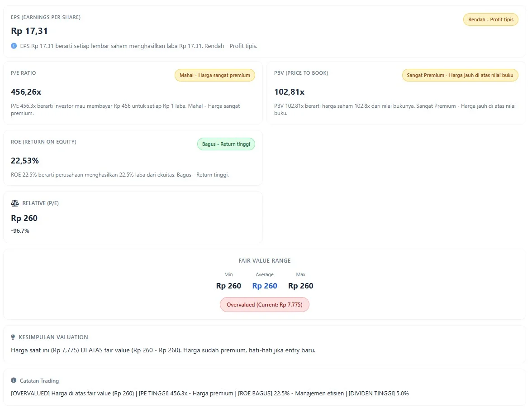This screenshot has width=532, height=413.
Task: Click the balance scale icon near Relative (P/E)
Action: [x=15, y=203]
